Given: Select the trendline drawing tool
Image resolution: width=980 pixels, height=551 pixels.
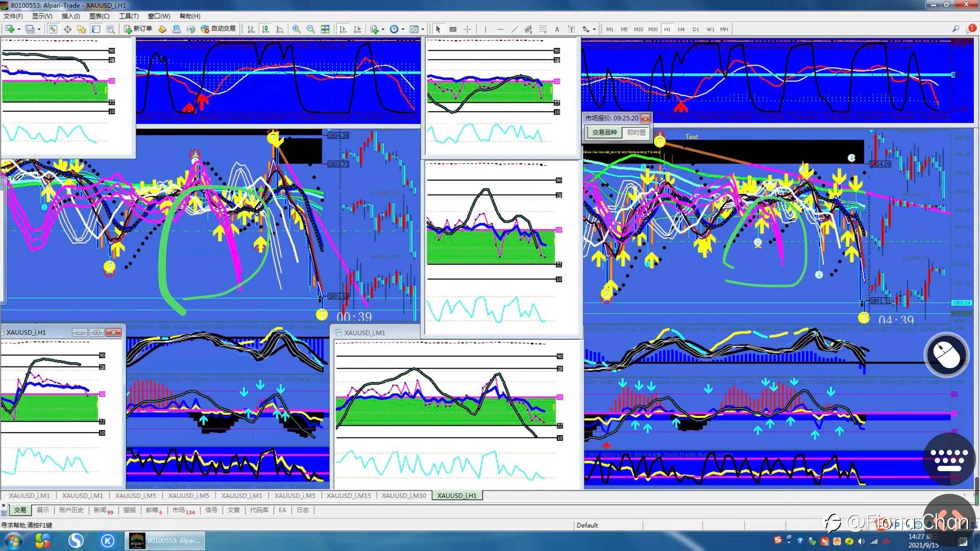Looking at the screenshot, I should (514, 29).
